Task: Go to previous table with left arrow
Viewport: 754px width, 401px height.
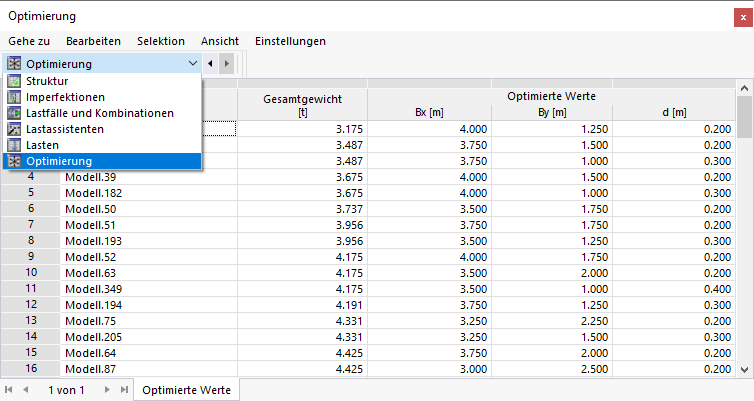Action: [210, 63]
